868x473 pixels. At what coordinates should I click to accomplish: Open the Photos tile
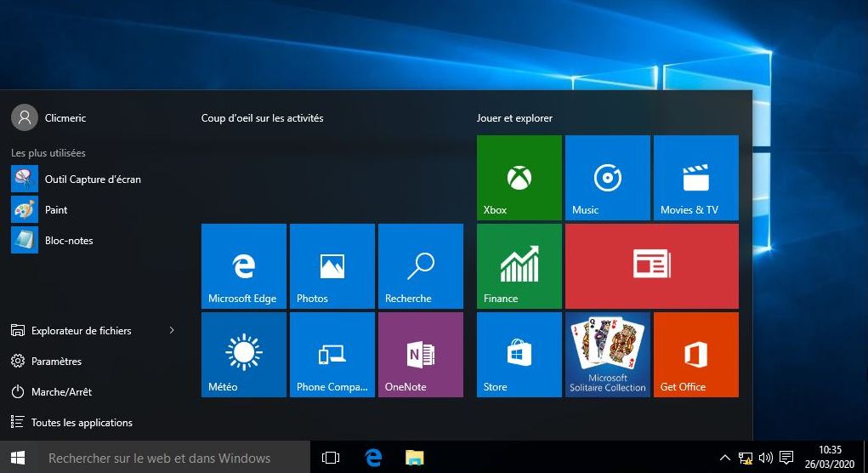[332, 266]
